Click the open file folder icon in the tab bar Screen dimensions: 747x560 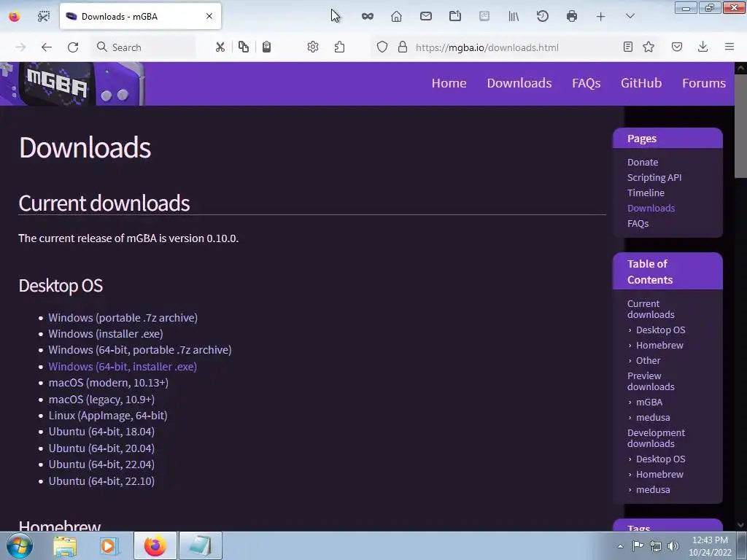pyautogui.click(x=455, y=16)
